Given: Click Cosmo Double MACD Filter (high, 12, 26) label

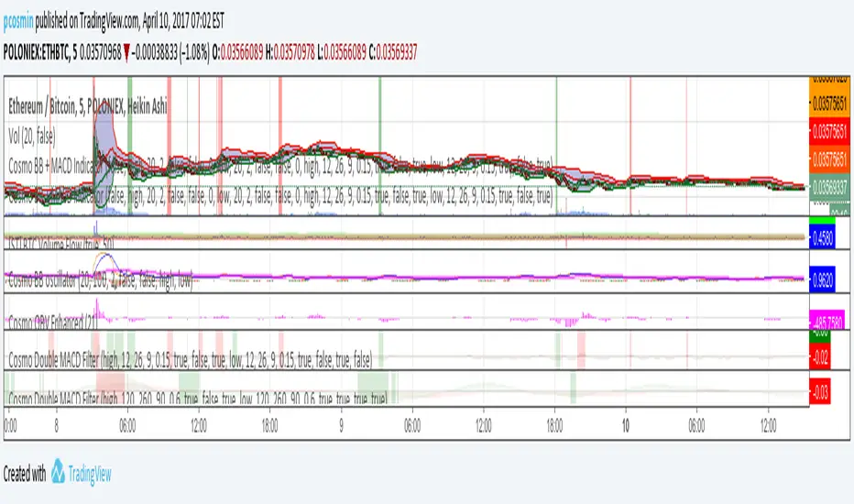Looking at the screenshot, I should pos(190,359).
